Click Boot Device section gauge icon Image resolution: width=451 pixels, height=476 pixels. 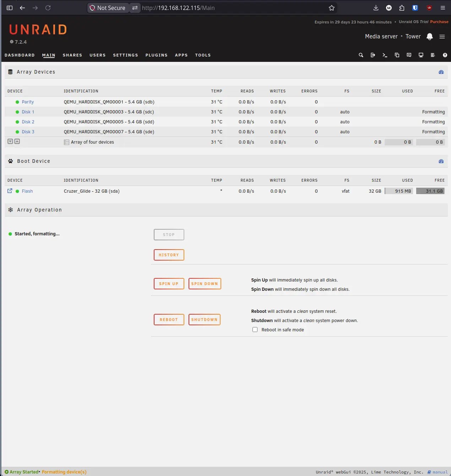pyautogui.click(x=441, y=161)
